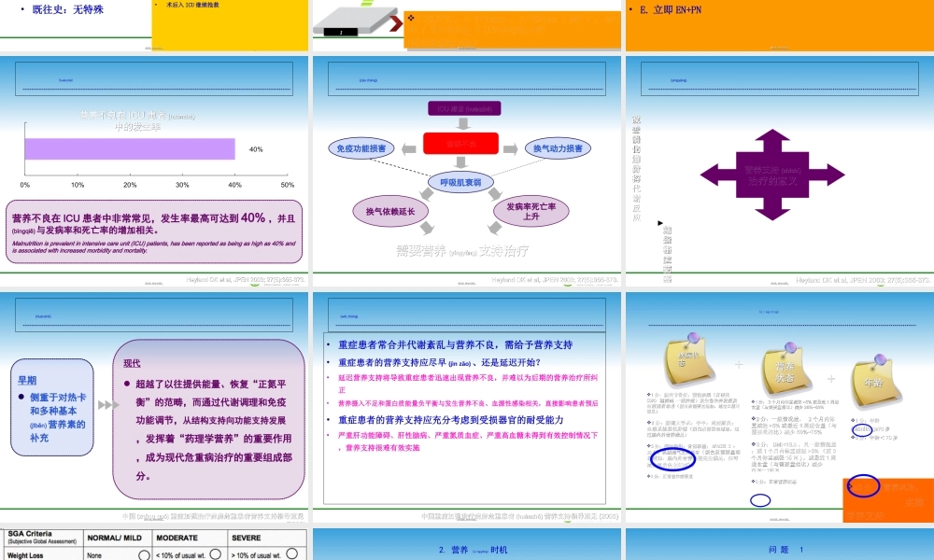Select the red 营养不良 flowchart box
934x560 pixels.
[460, 144]
